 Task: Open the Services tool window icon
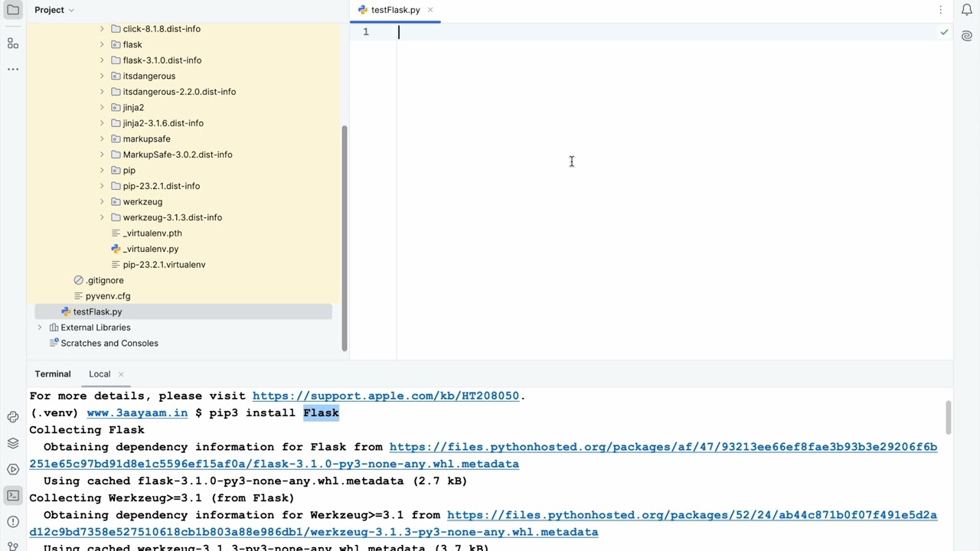click(x=13, y=469)
